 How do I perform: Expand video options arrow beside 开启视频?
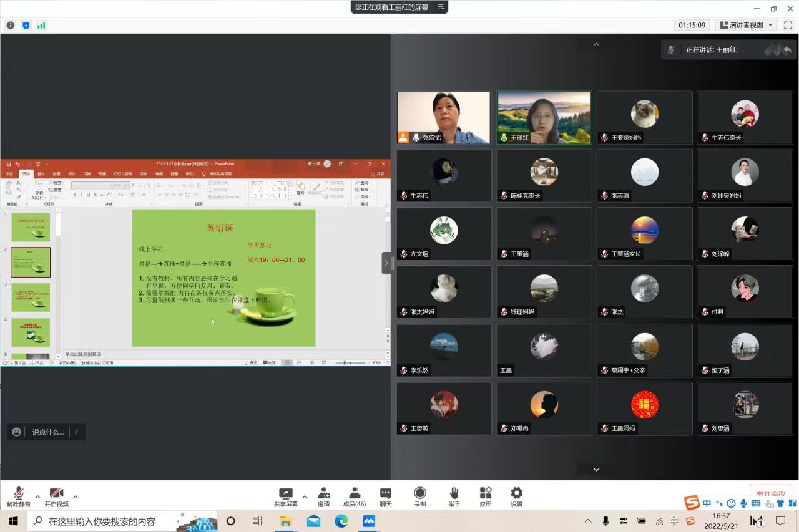point(76,497)
